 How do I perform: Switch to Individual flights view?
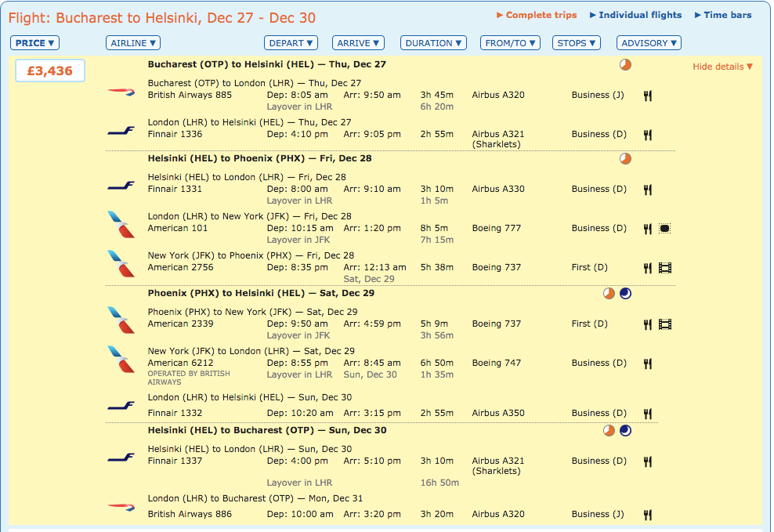coord(635,15)
